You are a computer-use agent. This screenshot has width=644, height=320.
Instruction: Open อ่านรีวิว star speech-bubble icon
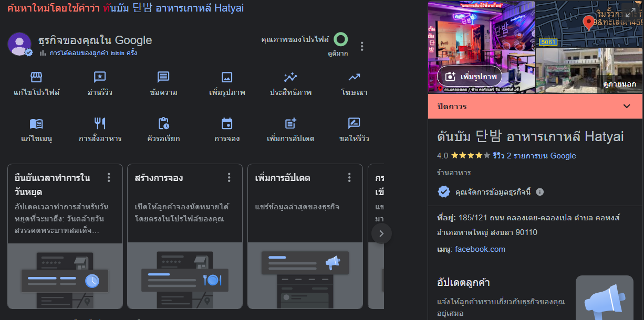pos(100,78)
